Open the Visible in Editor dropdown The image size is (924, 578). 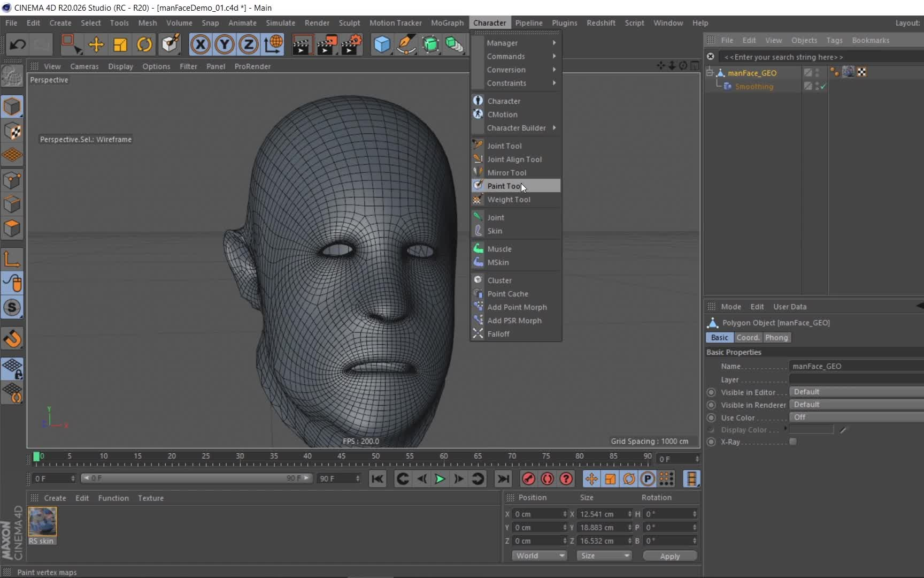[856, 392]
